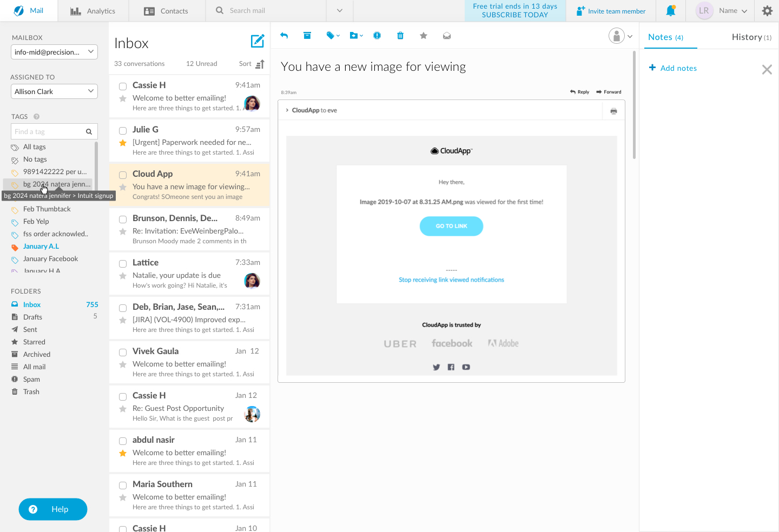Click the compose new email icon
The height and width of the screenshot is (532, 779).
(258, 41)
